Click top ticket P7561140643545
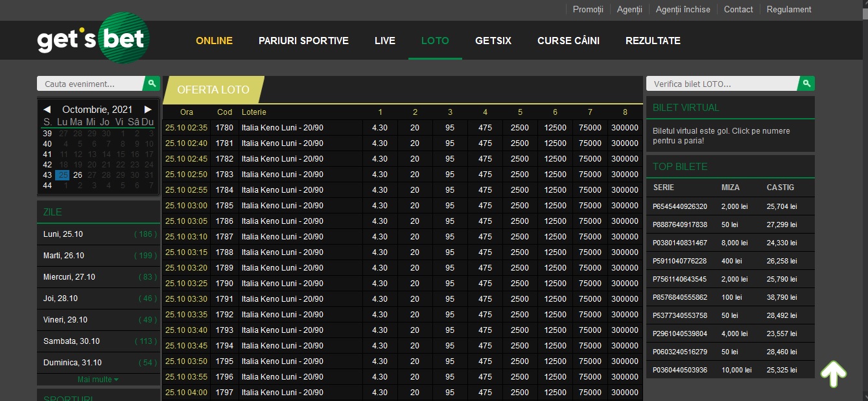The image size is (868, 401). click(x=680, y=279)
